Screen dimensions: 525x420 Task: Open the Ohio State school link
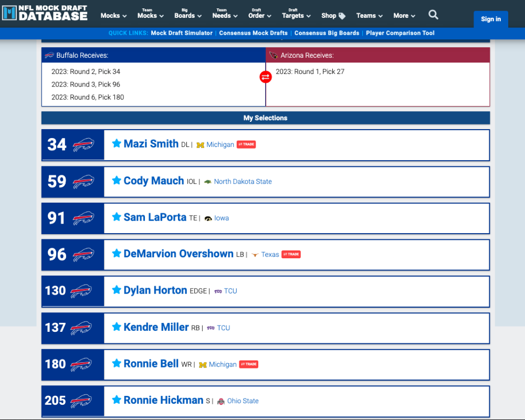coord(243,401)
